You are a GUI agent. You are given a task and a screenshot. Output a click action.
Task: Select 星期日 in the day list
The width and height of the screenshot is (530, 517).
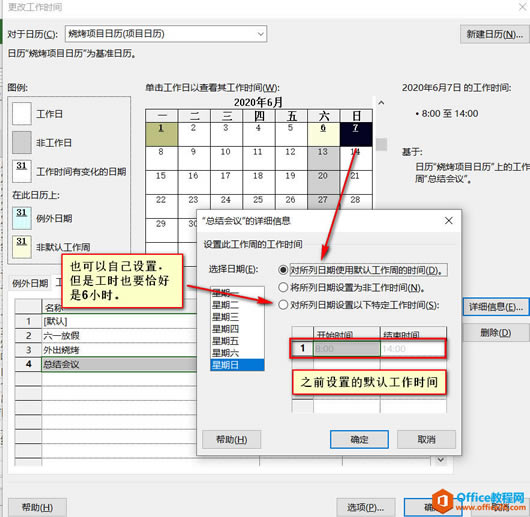point(237,365)
